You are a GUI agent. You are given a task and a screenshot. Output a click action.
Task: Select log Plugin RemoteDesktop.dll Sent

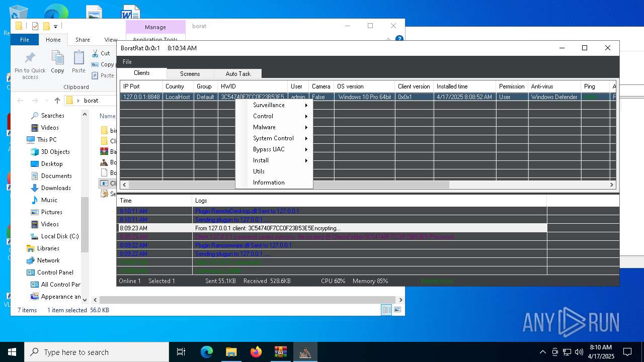click(x=332, y=211)
